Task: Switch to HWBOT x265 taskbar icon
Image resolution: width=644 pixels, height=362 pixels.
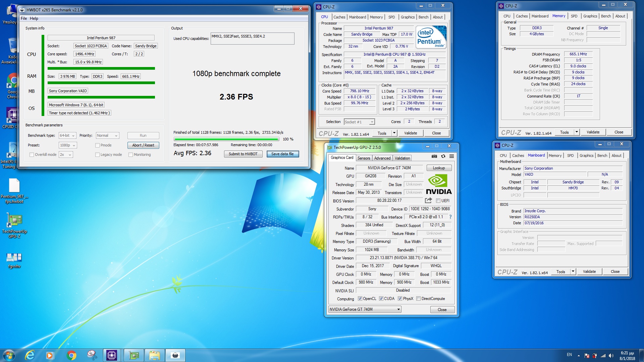Action: pyautogui.click(x=175, y=355)
